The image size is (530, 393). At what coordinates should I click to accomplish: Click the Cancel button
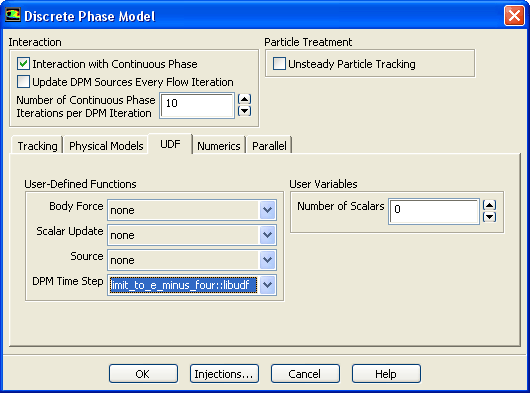pyautogui.click(x=305, y=373)
